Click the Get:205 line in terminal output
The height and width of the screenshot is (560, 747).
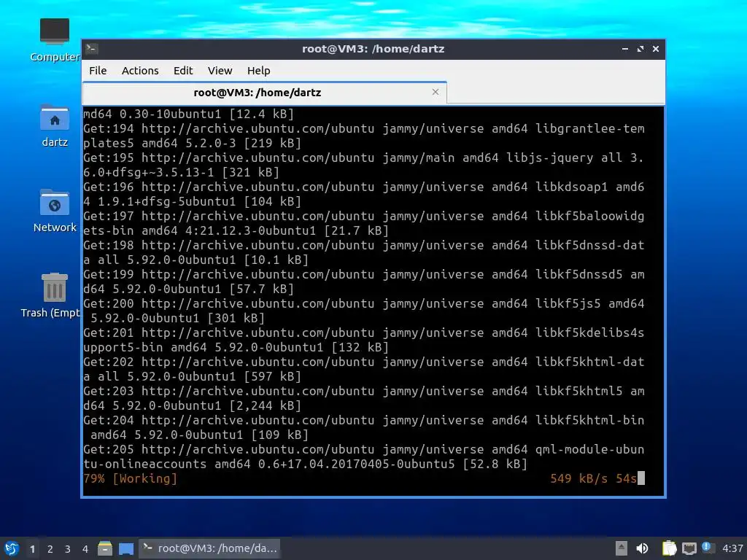click(364, 456)
